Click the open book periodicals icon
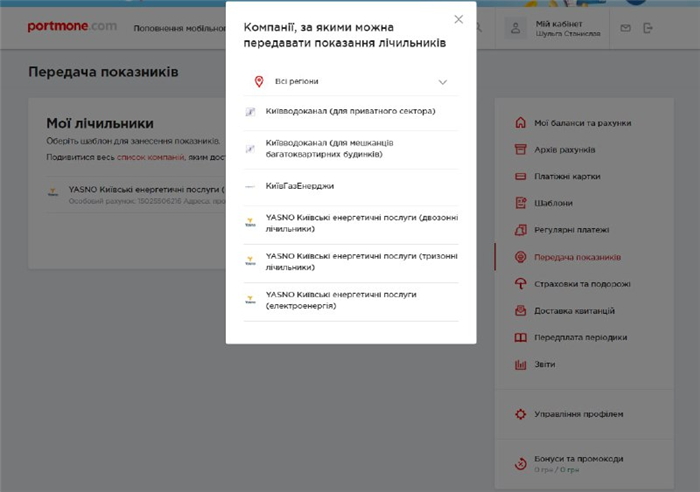The width and height of the screenshot is (700, 492). coord(521,338)
